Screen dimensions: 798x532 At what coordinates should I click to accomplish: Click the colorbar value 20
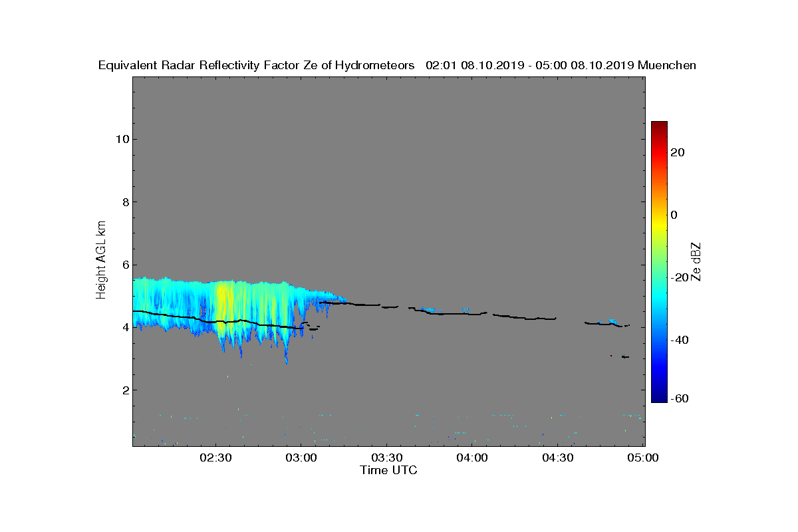click(678, 152)
